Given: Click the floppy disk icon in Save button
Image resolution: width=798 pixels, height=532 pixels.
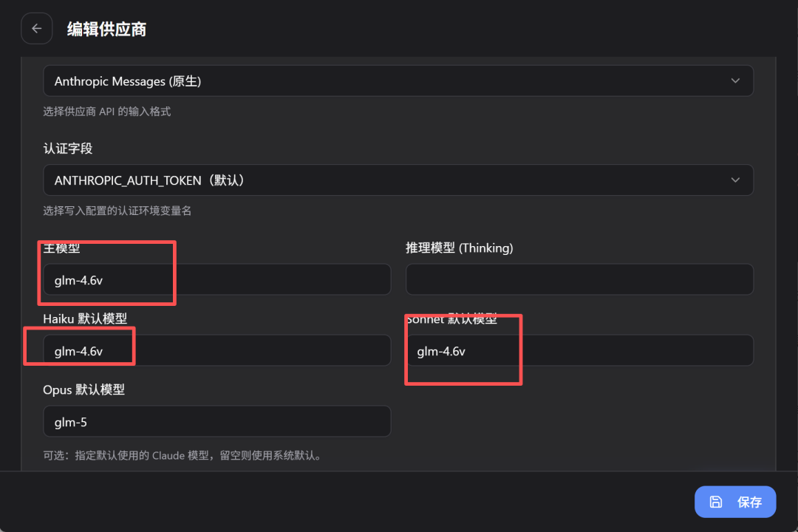Looking at the screenshot, I should 715,502.
